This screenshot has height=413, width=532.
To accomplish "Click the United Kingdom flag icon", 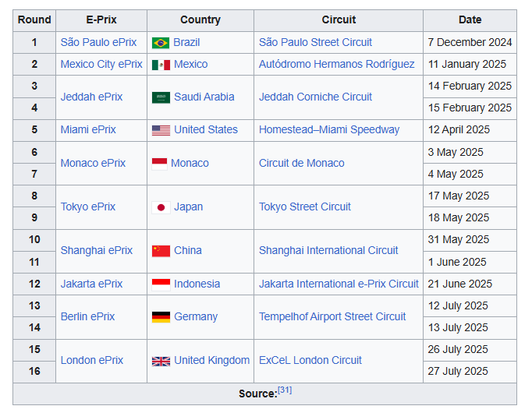I will point(161,361).
